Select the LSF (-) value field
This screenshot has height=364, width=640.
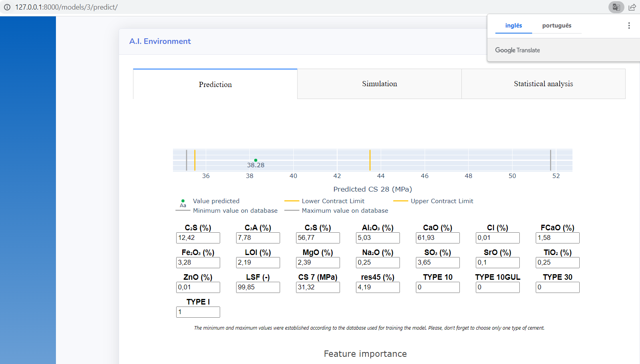click(x=258, y=287)
